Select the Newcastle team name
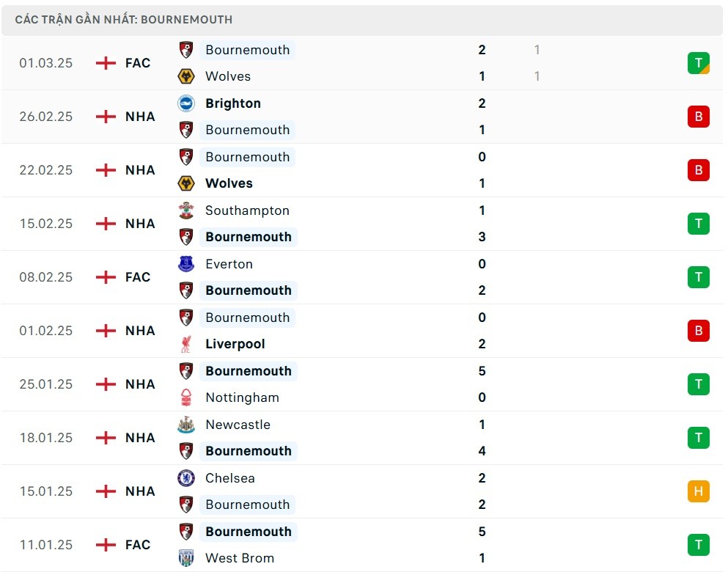The image size is (728, 572). [238, 425]
